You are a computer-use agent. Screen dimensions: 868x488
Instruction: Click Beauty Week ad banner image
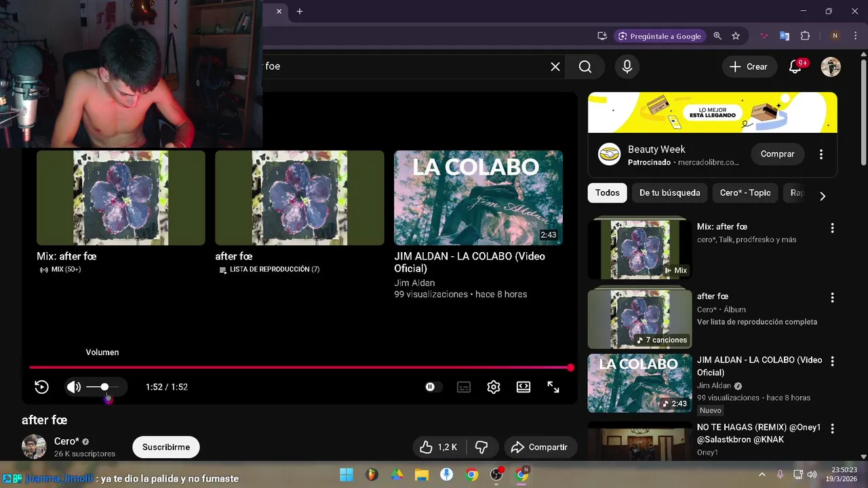[x=713, y=113]
